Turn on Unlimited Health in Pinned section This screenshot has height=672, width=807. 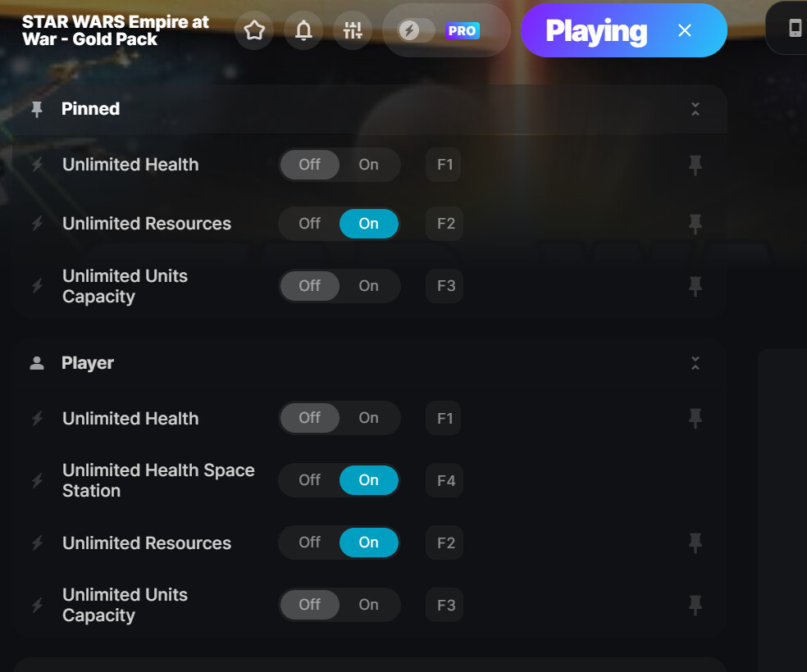tap(368, 165)
